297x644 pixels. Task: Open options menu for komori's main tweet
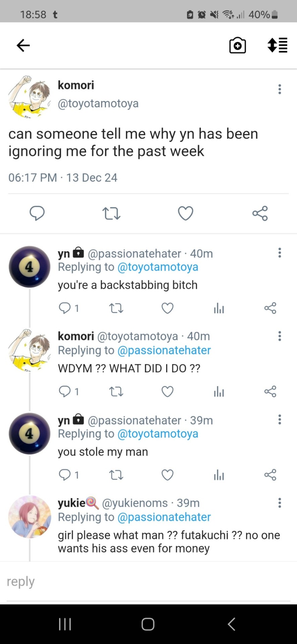280,89
